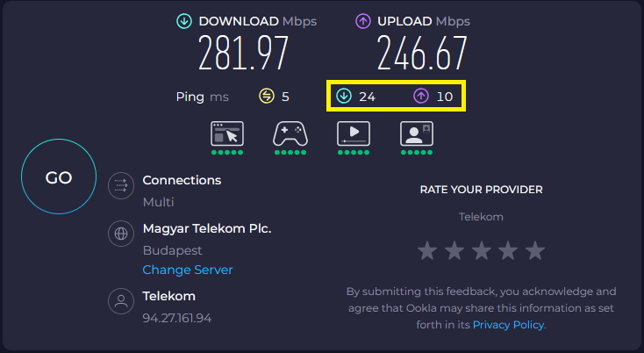Screen dimensions: 644x353
Task: Click the upload latency icon next to 10
Action: pos(421,97)
